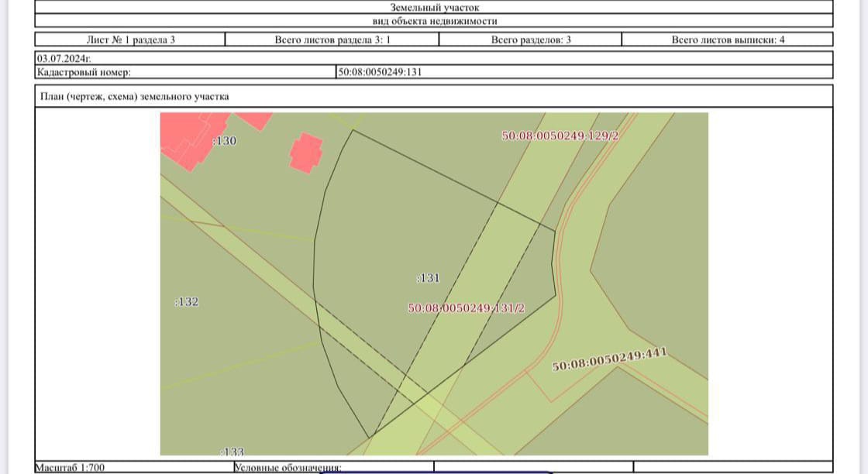Click the "вид объекта недвижимости" subtitle row
Viewport: 868px width, 474px height.
coord(434,22)
